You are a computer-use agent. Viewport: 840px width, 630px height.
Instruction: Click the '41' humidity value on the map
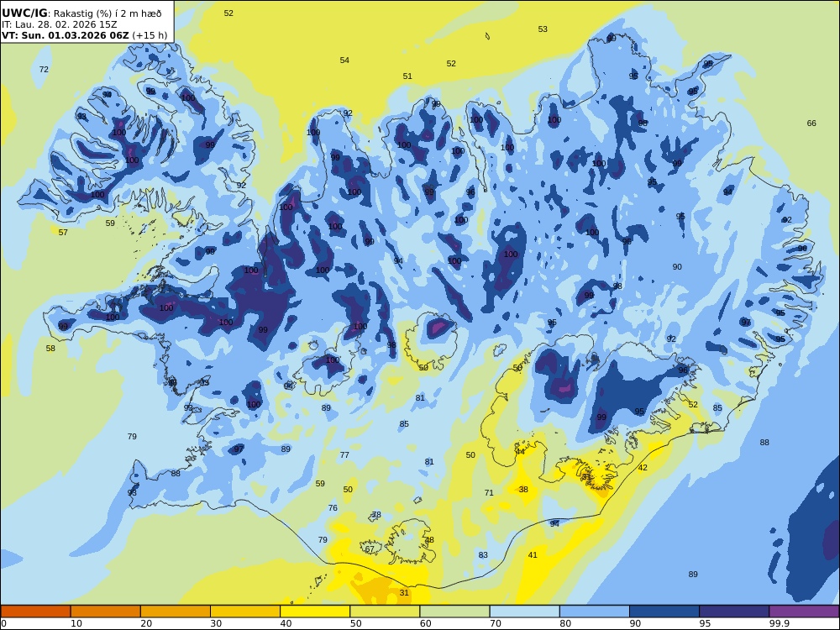(x=533, y=555)
